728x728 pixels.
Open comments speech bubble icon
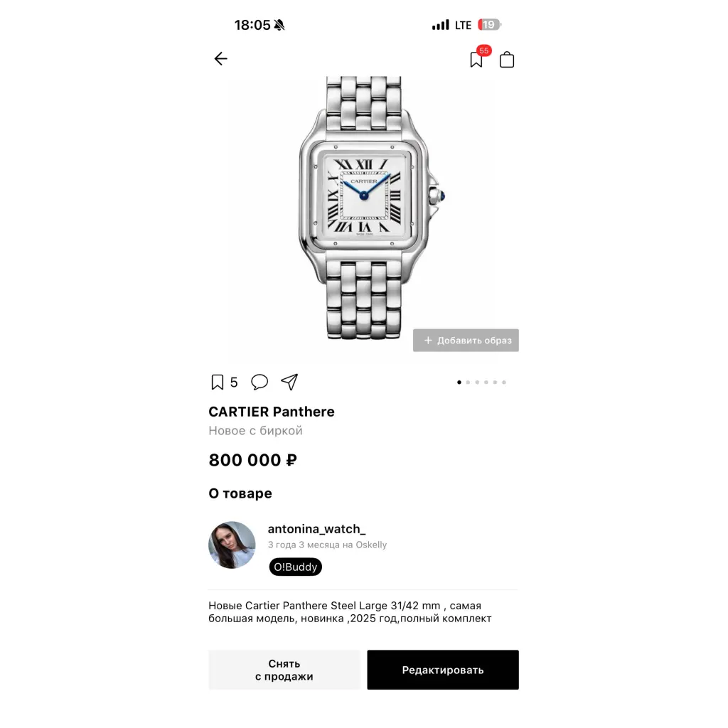pyautogui.click(x=259, y=382)
